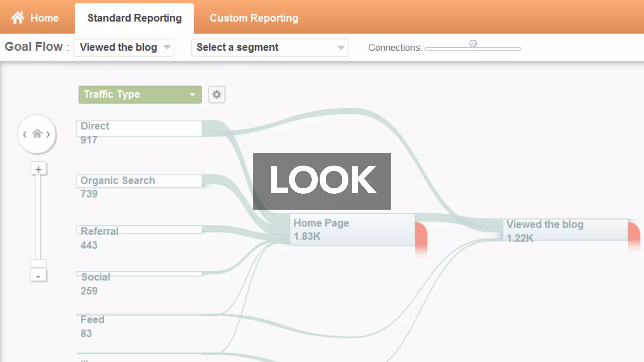Zoom out with the minus button

click(x=38, y=276)
